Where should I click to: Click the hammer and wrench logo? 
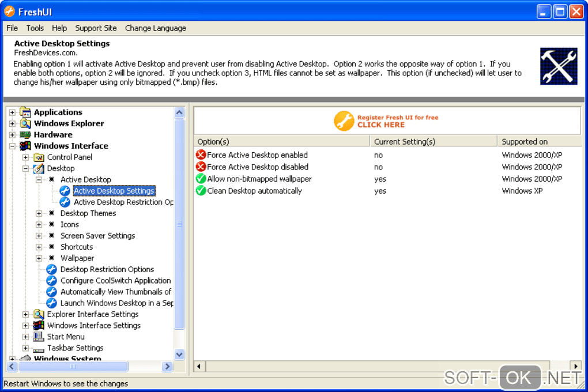(559, 66)
